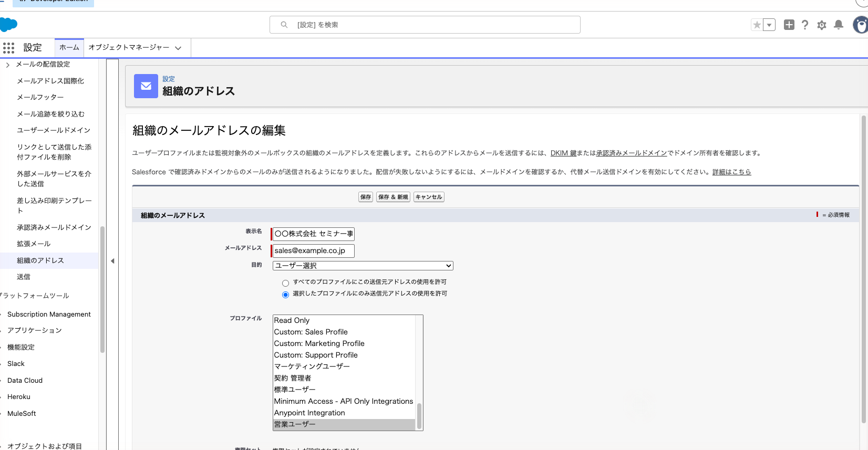Open the 目的 dropdown (ユーザー選択)
The image size is (868, 450).
pos(363,266)
